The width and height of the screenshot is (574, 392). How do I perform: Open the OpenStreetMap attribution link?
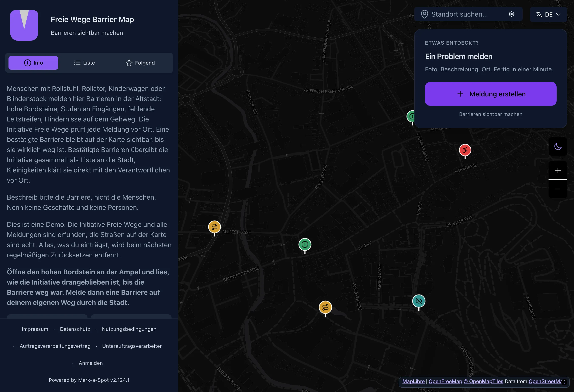tap(545, 381)
